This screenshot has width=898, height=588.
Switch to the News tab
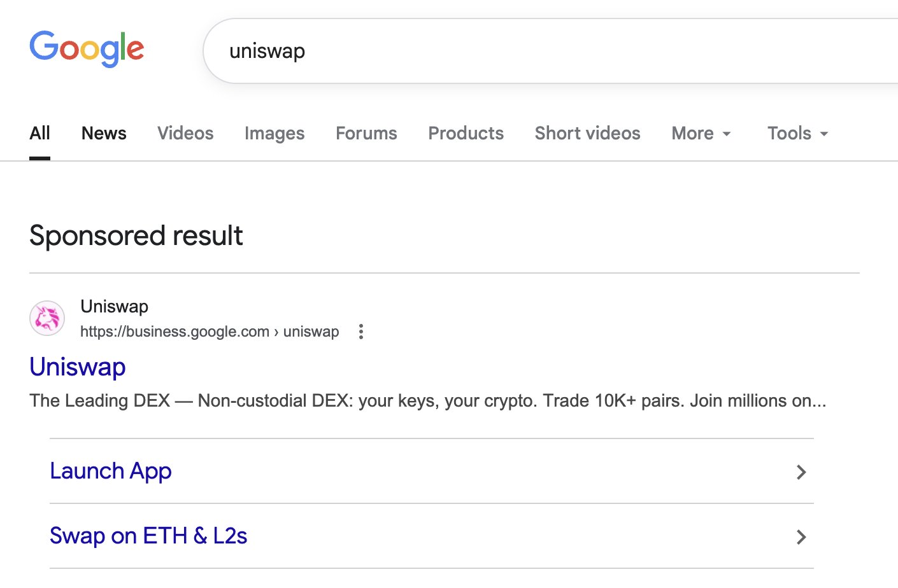(104, 134)
